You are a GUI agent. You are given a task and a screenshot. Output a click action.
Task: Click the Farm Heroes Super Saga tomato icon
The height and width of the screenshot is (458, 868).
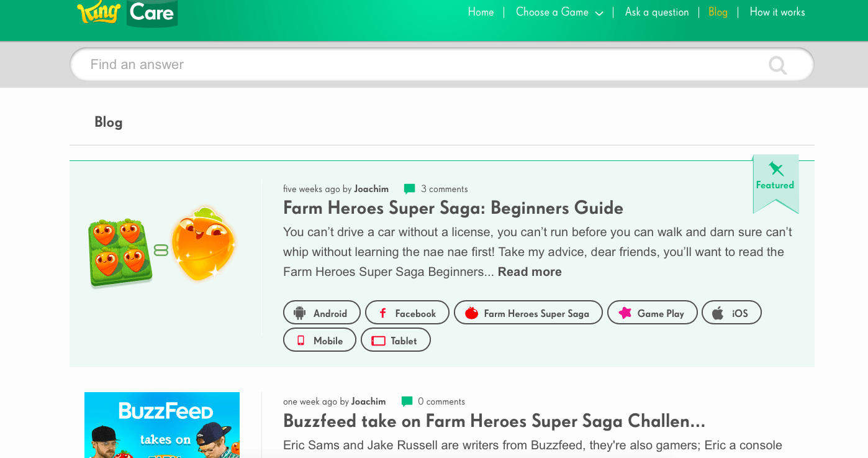471,313
